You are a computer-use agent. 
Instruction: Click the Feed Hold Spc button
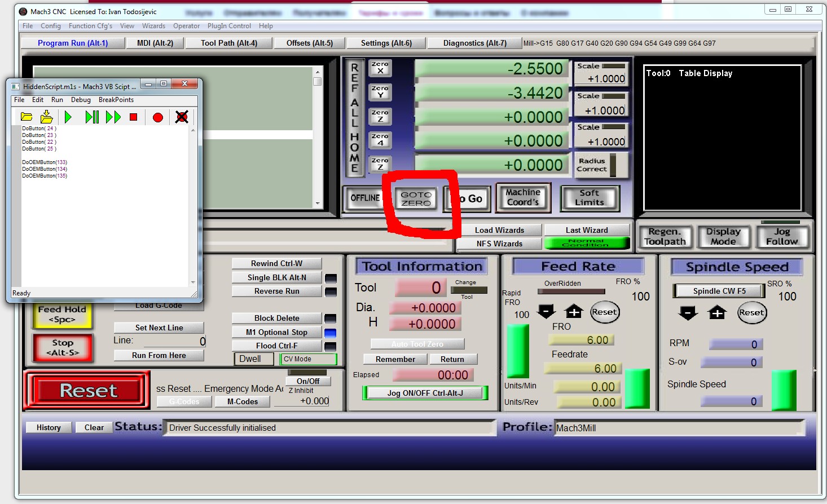pos(62,315)
